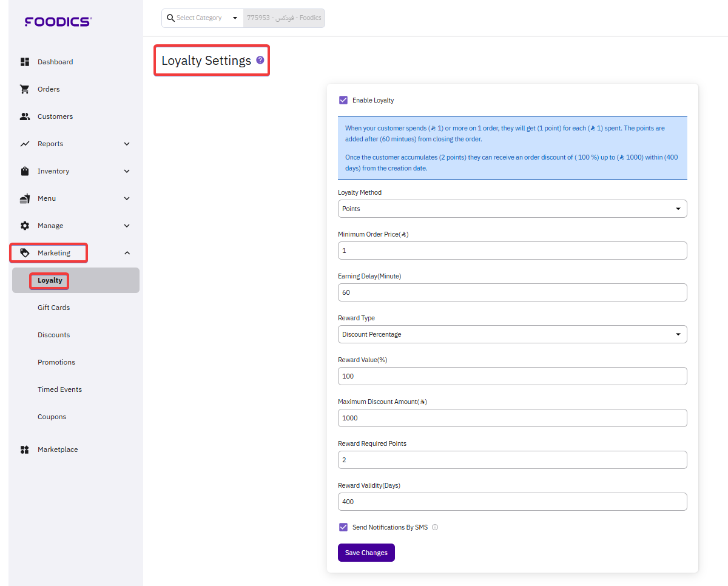Open Gift Cards in sidebar
This screenshot has width=728, height=586.
tap(53, 308)
